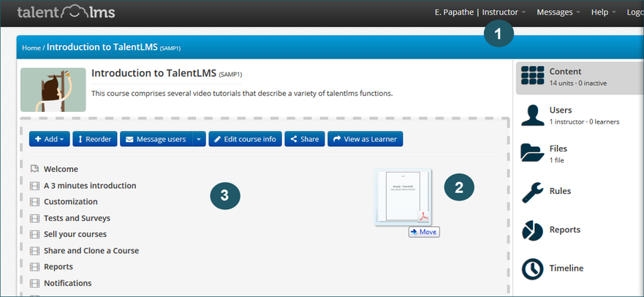This screenshot has height=297, width=644.
Task: Click the video icon beside Tests and Surveys
Action: pos(34,218)
